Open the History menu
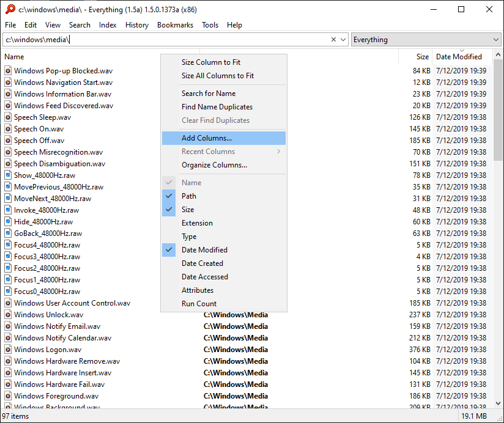Image resolution: width=504 pixels, height=423 pixels. (137, 25)
